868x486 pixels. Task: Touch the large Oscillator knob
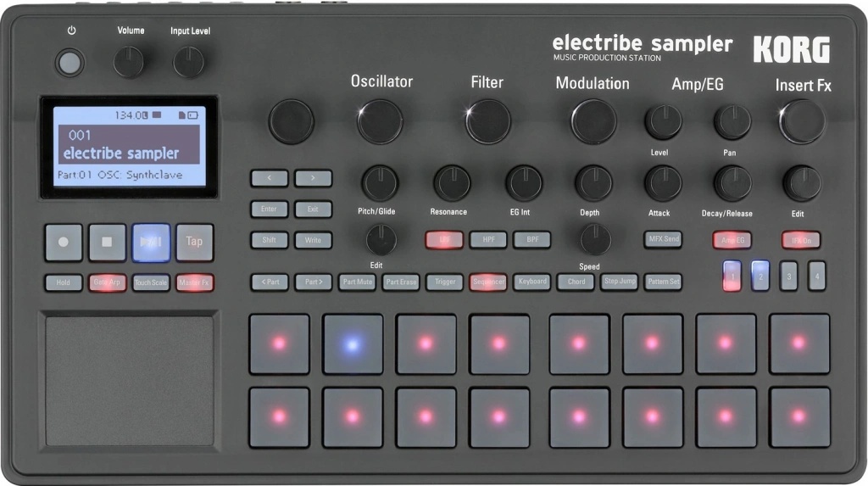coord(380,121)
